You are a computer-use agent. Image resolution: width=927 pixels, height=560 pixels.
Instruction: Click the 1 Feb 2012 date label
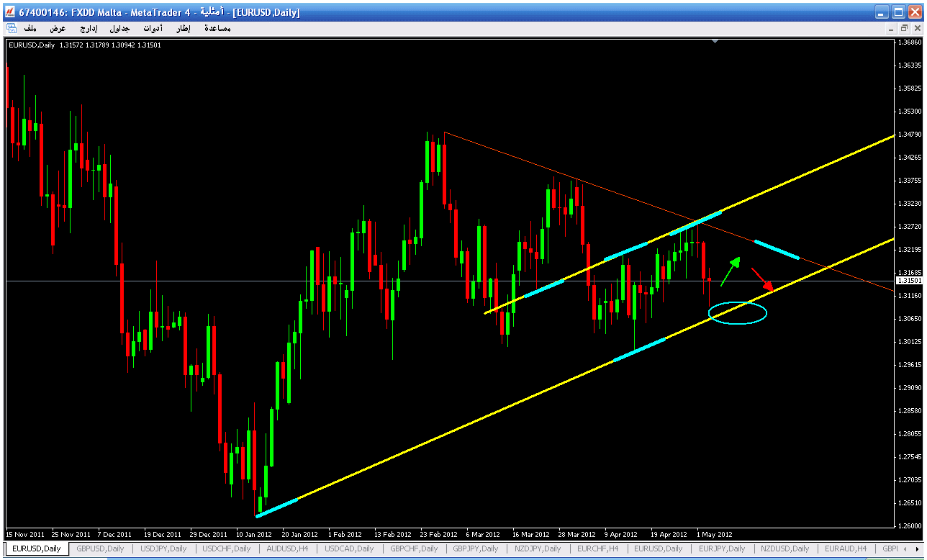tap(345, 535)
